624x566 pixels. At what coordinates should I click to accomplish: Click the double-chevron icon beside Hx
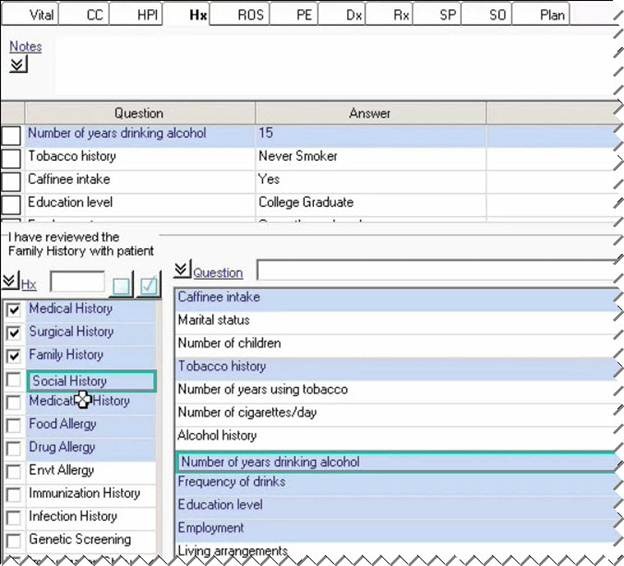point(10,284)
